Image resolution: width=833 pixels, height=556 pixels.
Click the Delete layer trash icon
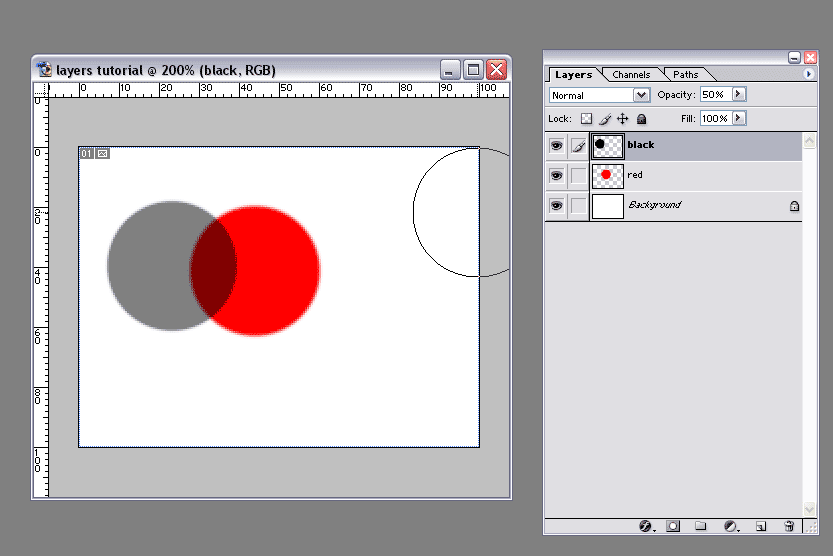point(789,526)
